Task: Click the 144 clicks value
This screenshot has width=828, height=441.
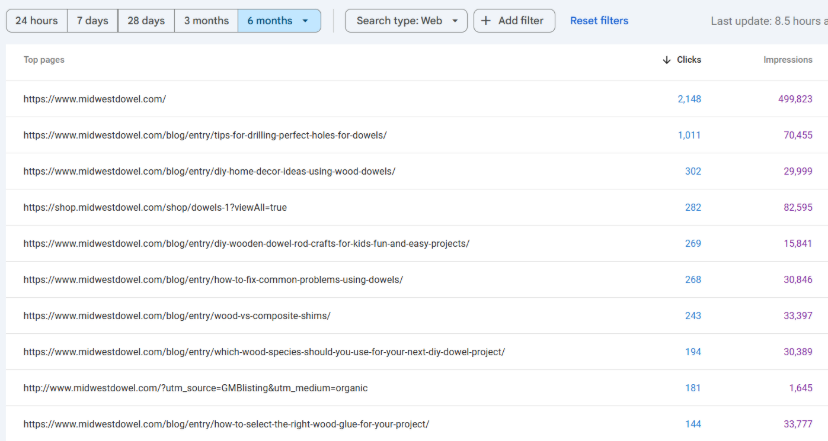Action: pyautogui.click(x=693, y=424)
